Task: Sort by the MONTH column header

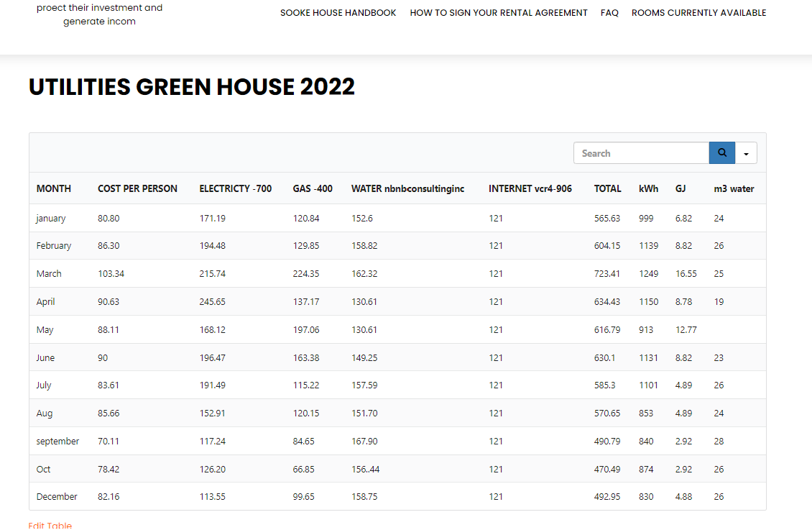Action: click(x=54, y=188)
